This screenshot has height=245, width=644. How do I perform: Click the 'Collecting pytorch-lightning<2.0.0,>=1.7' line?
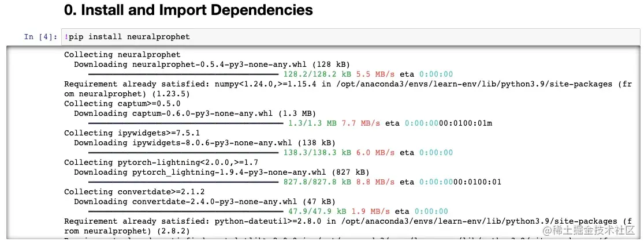pyautogui.click(x=161, y=162)
